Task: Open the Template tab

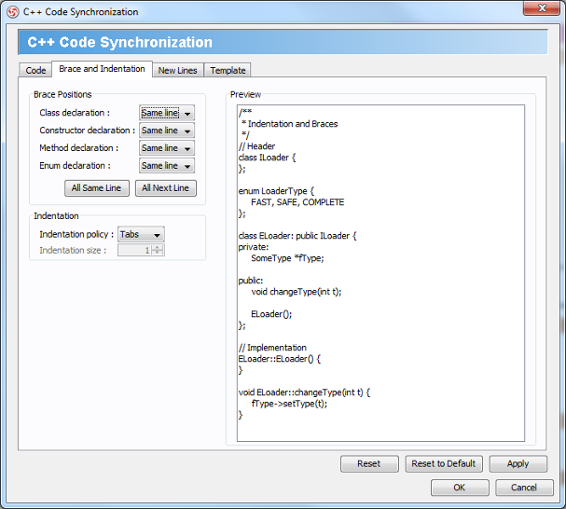Action: (x=228, y=70)
